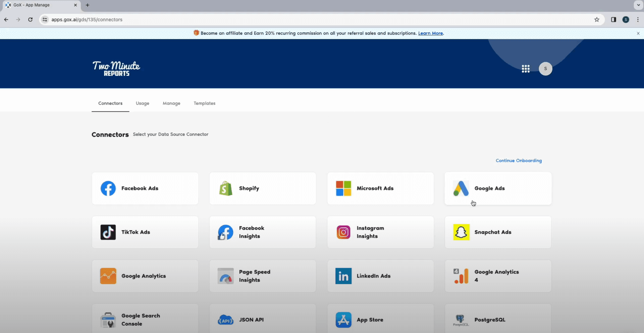This screenshot has width=644, height=333.
Task: Expand the tab search dropdown arrow
Action: click(638, 5)
